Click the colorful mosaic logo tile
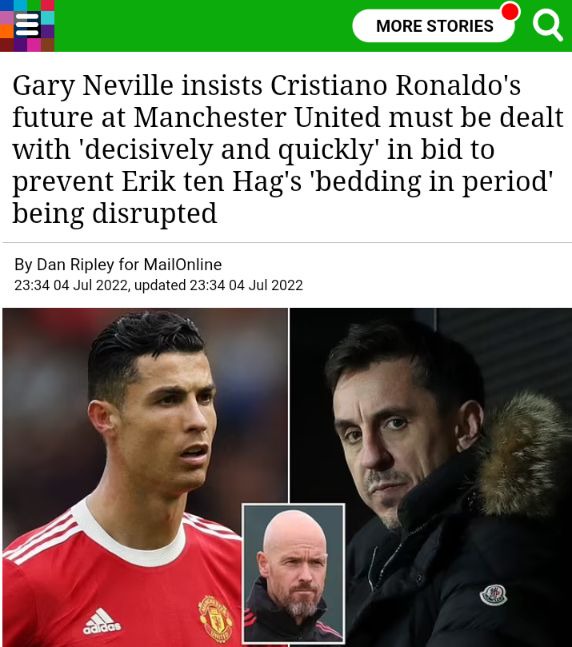The width and height of the screenshot is (572, 647). 27,26
